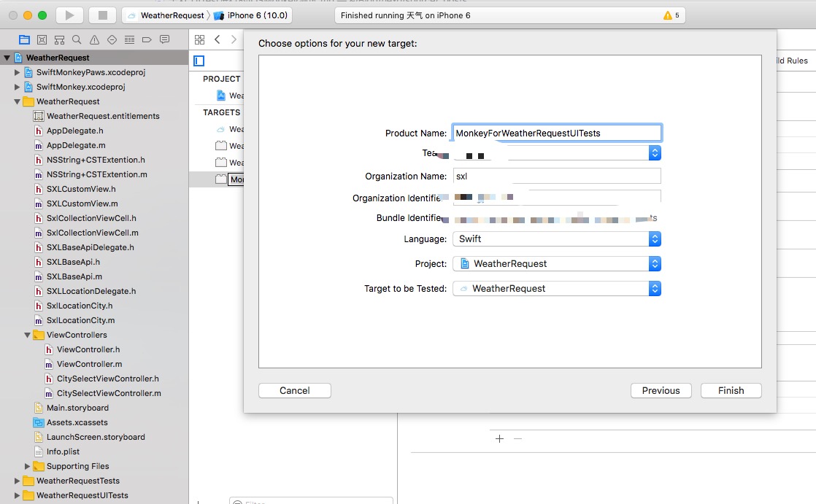Screen dimensions: 816x504
Task: Expand SwiftMonkey.xcodeproj
Action: tap(17, 87)
